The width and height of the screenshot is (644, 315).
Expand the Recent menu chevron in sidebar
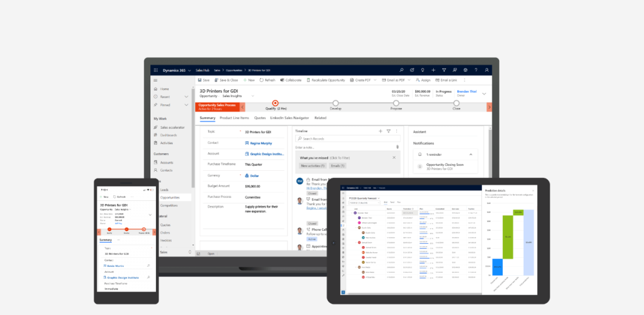click(186, 97)
